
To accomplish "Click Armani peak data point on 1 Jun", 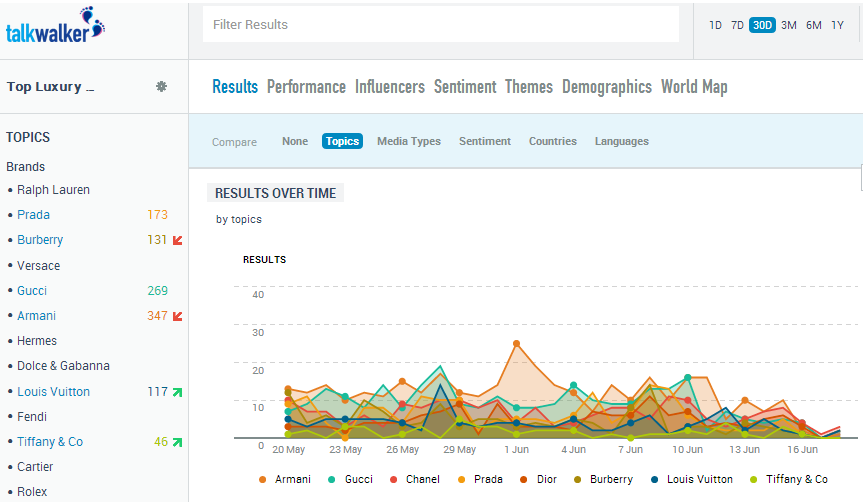I will (x=516, y=343).
